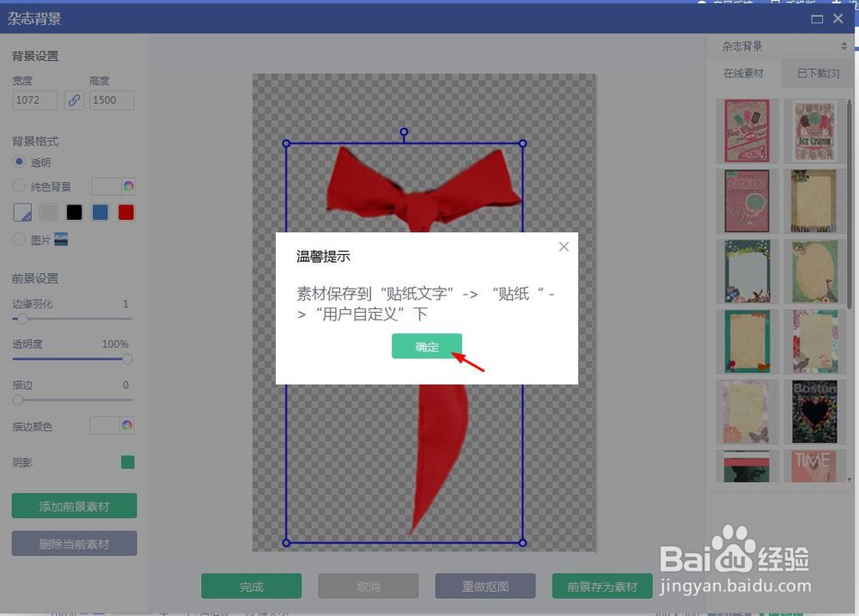
Task: Click the bottom-left selection corner handle
Action: [286, 543]
